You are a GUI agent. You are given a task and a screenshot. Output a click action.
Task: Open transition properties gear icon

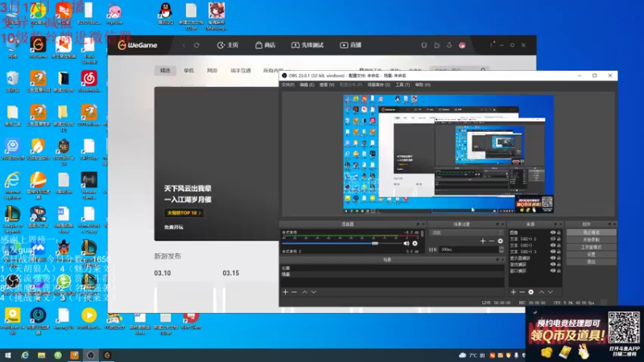click(x=500, y=241)
